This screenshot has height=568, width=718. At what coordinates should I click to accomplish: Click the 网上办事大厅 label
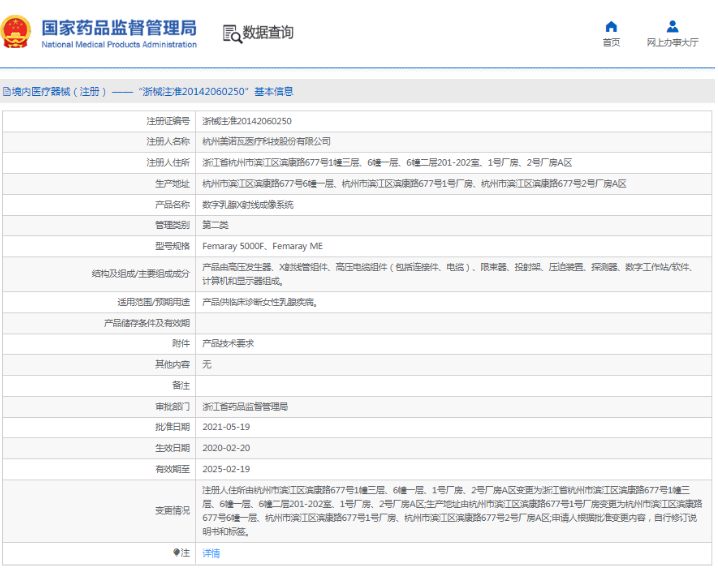[x=672, y=43]
